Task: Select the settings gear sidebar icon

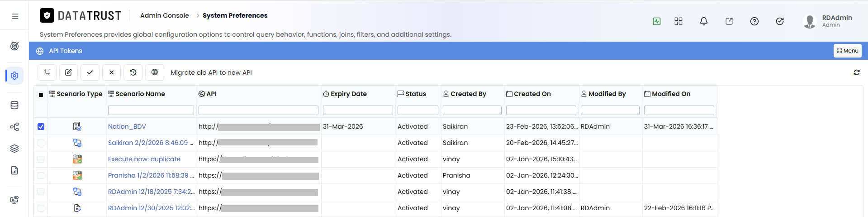Action: pos(14,76)
